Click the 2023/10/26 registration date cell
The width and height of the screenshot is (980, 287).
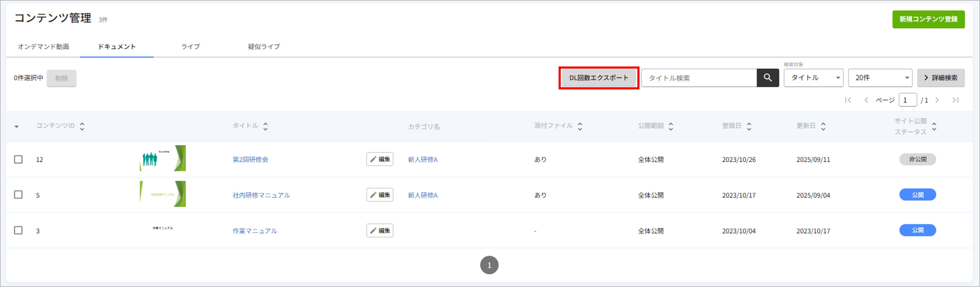coord(739,160)
